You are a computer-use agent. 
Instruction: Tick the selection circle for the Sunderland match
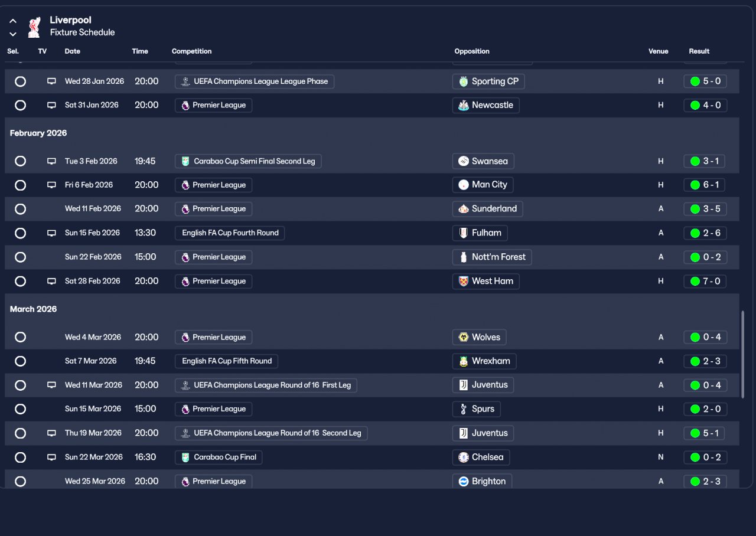coord(20,208)
